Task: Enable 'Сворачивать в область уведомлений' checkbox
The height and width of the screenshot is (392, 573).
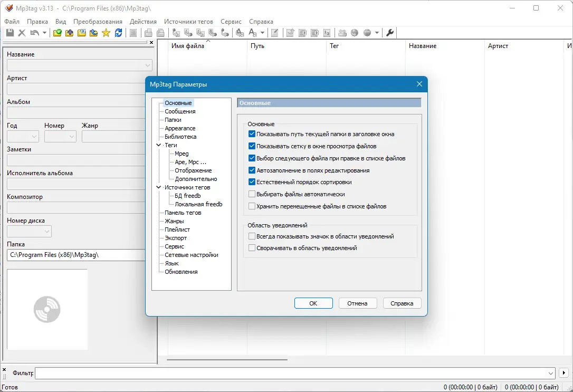Action: pyautogui.click(x=252, y=247)
